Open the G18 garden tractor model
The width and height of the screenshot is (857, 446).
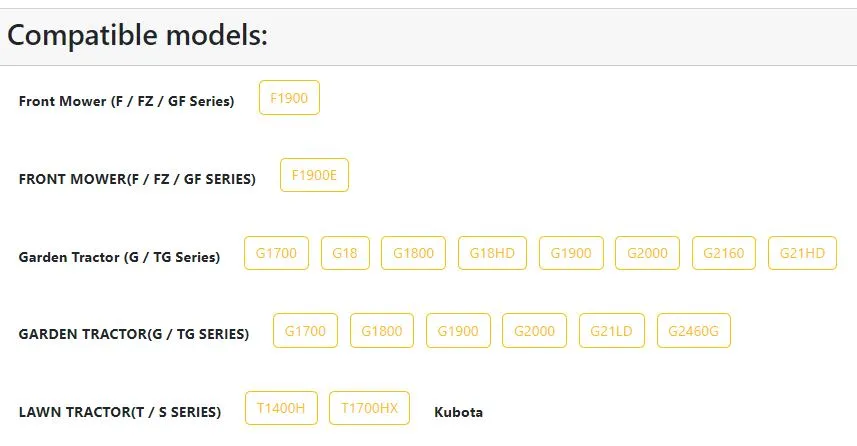[x=345, y=253]
